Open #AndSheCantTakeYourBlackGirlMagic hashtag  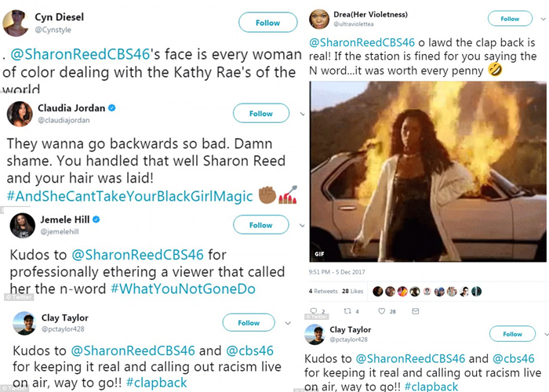coord(129,196)
